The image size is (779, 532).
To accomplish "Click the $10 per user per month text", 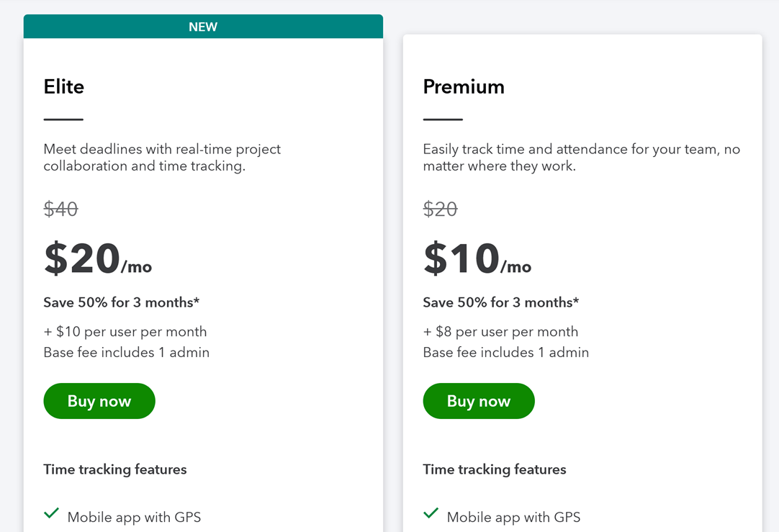I will [x=125, y=331].
